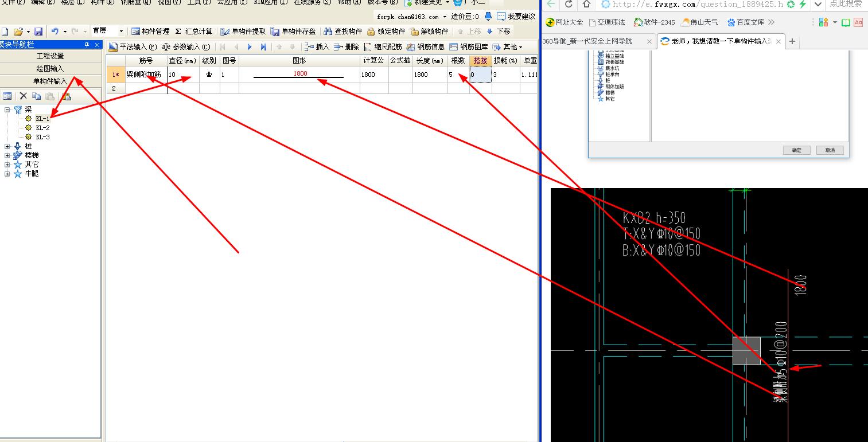Select KL-1 in the component tree
The image size is (868, 442).
[42, 119]
